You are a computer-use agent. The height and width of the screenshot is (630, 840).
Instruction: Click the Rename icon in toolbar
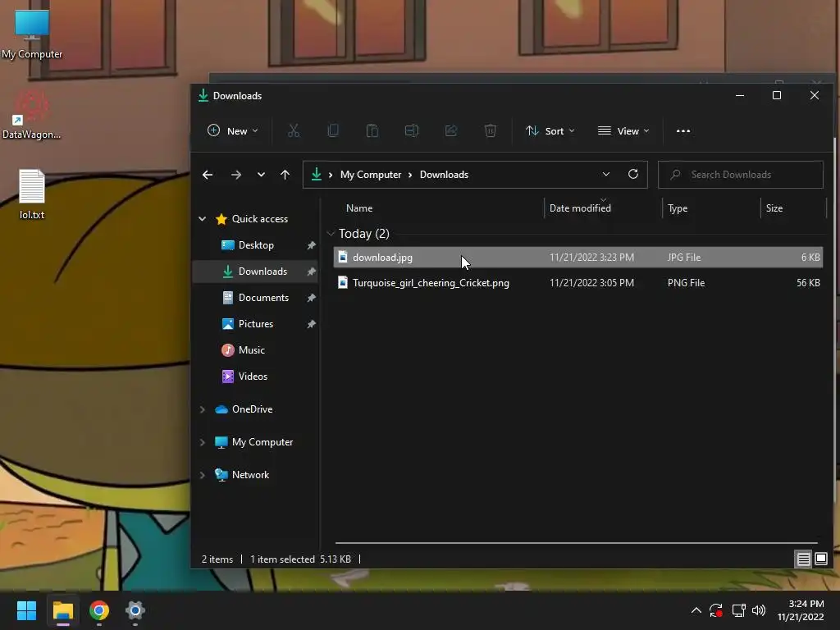tap(412, 130)
